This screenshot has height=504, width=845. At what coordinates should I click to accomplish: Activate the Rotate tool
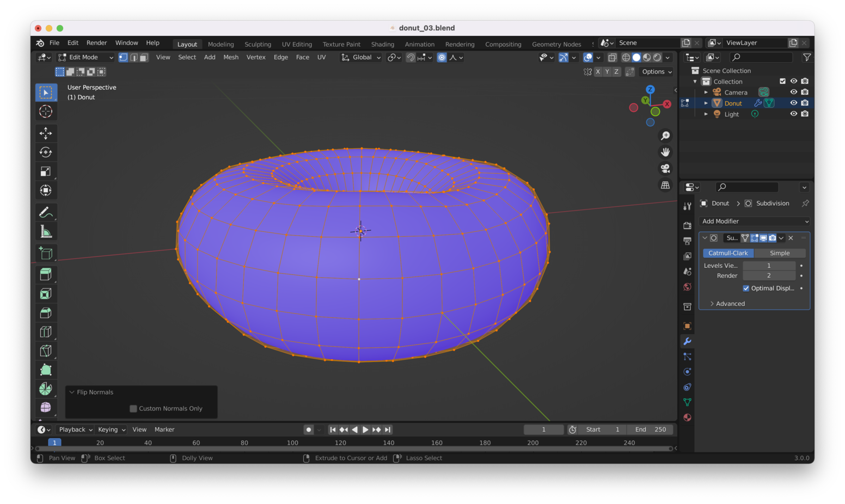[x=46, y=152]
